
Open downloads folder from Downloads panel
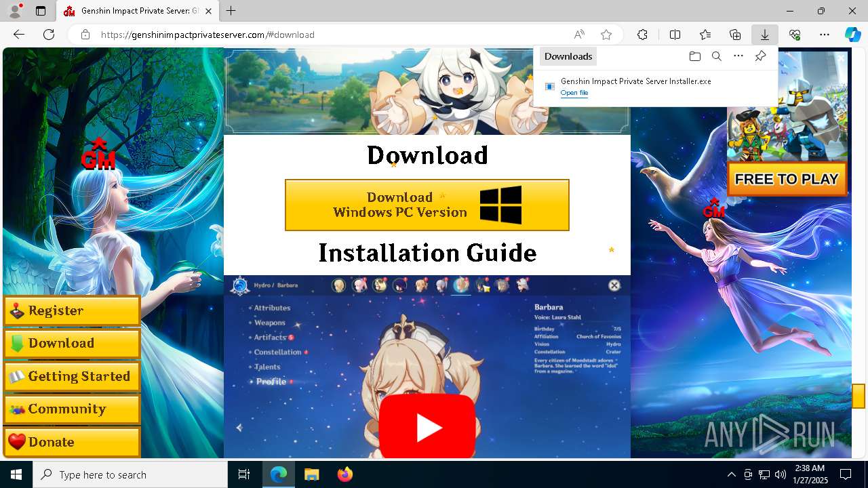(694, 56)
